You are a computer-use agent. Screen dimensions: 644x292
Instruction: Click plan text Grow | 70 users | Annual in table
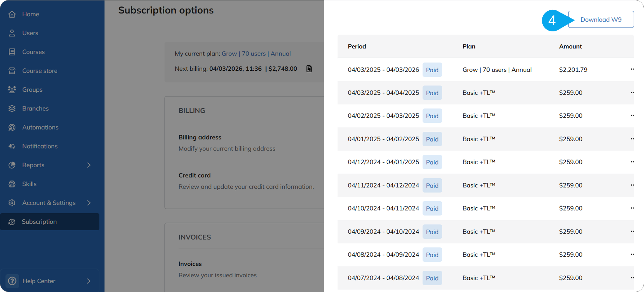(497, 70)
